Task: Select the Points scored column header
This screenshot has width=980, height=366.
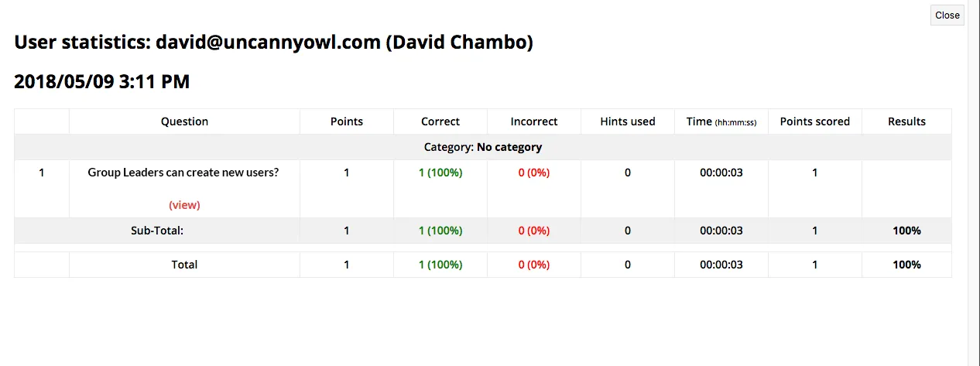Action: [814, 121]
